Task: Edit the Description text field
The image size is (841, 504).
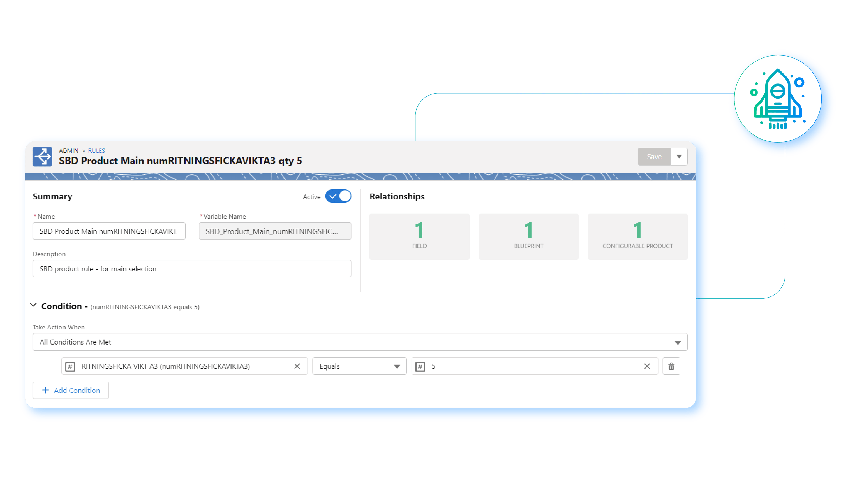Action: click(x=192, y=269)
